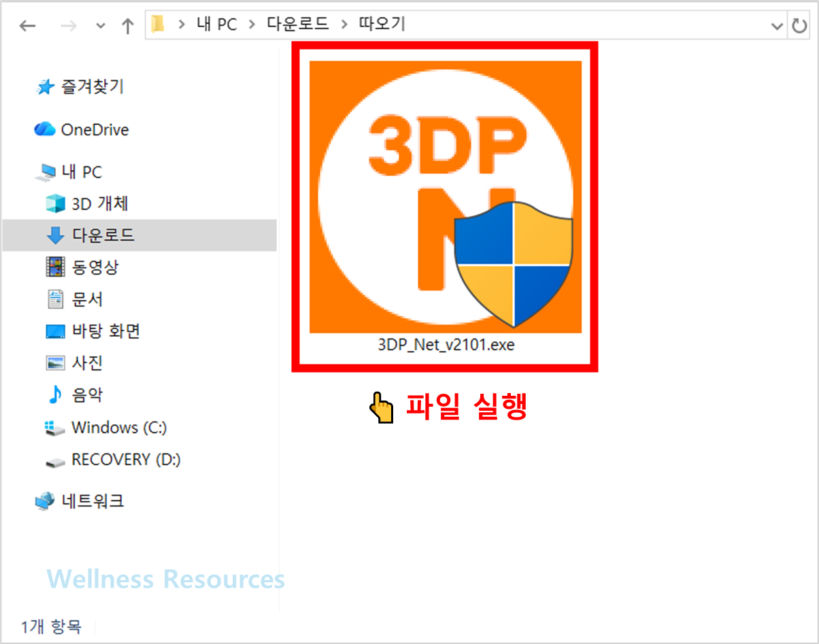Select the 3DP Net installer thumbnail
This screenshot has width=819, height=644.
[x=446, y=197]
